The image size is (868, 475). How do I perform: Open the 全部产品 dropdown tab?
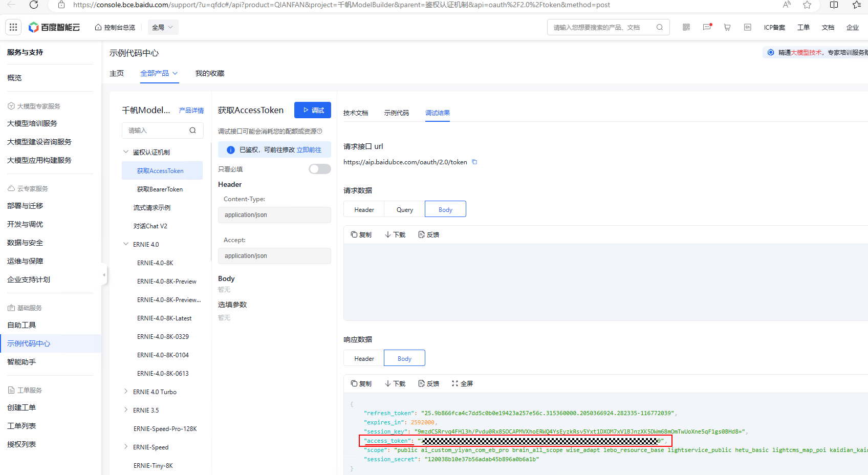coord(159,73)
